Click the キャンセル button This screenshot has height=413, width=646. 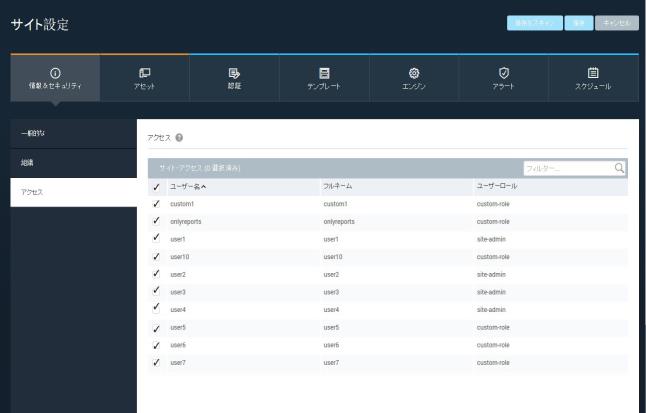pyautogui.click(x=617, y=22)
